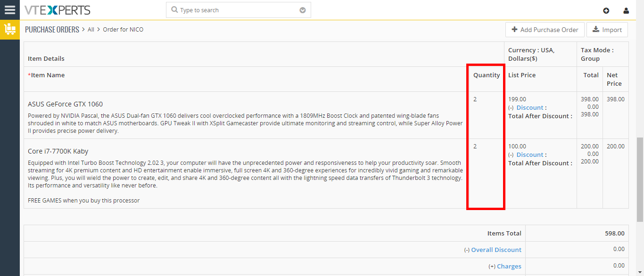Viewport: 644px width, 276px height.
Task: Click the magnifier icon in search box
Action: pos(174,10)
